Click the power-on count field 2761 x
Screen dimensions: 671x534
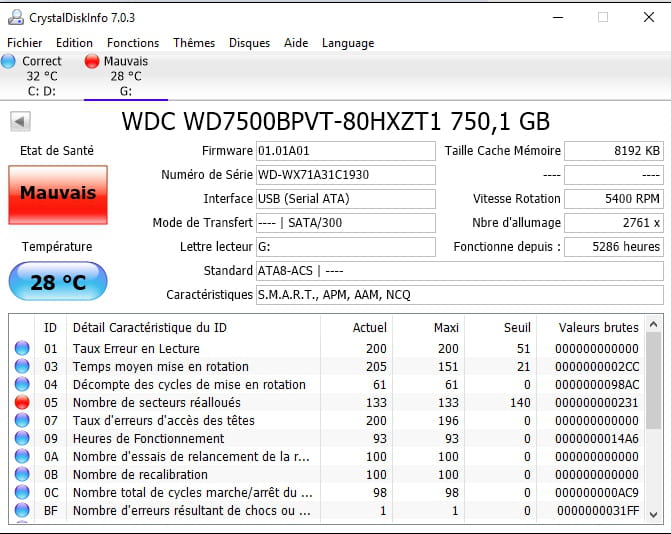[614, 222]
